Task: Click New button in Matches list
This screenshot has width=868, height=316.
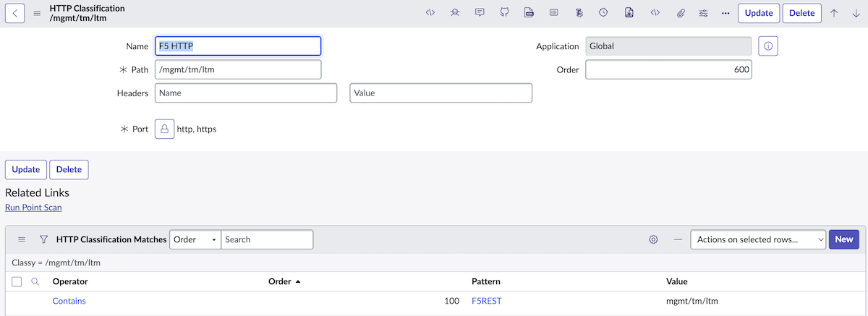Action: (844, 239)
